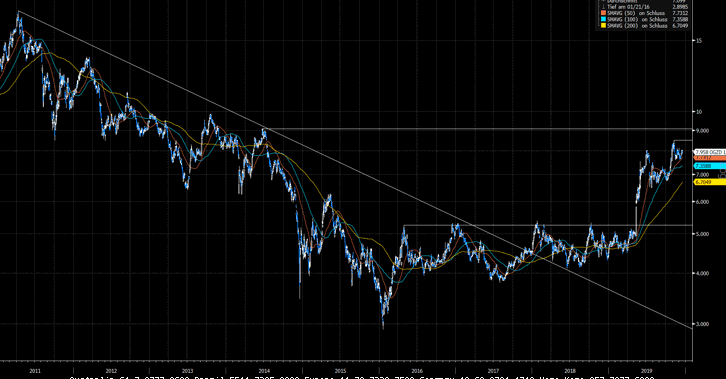Click the January 2016 price low on chart
The image size is (726, 379).
pos(383,327)
